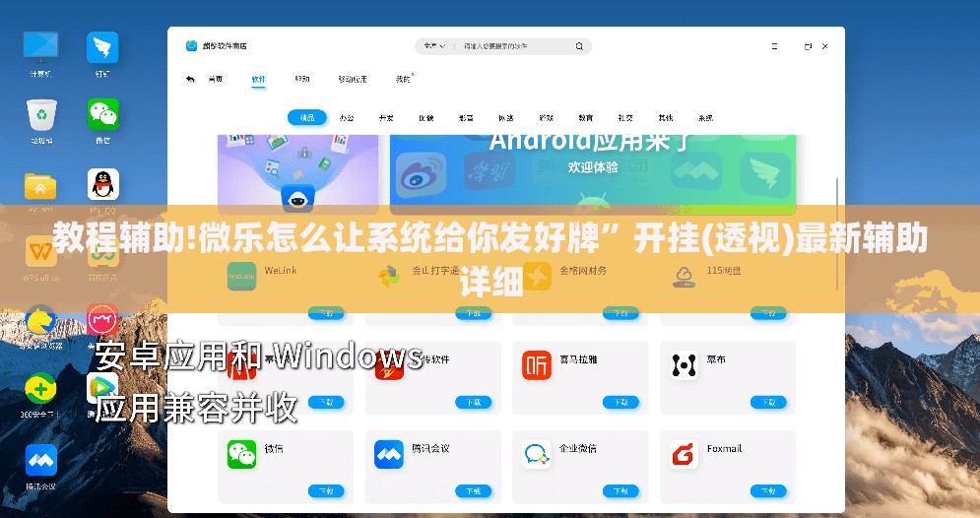
Task: Select 社交 category
Action: [625, 117]
